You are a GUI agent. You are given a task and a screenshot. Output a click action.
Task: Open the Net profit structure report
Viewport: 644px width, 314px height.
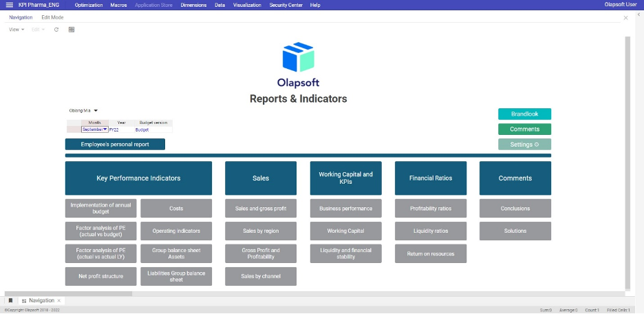[100, 276]
